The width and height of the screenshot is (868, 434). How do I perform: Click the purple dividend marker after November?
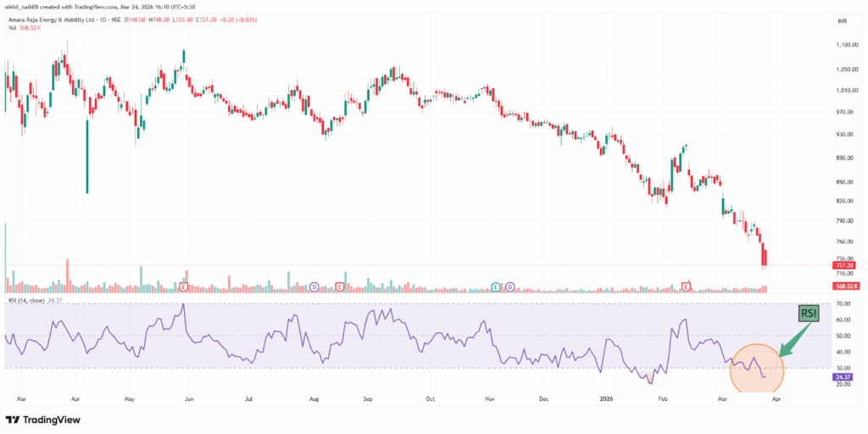point(510,287)
